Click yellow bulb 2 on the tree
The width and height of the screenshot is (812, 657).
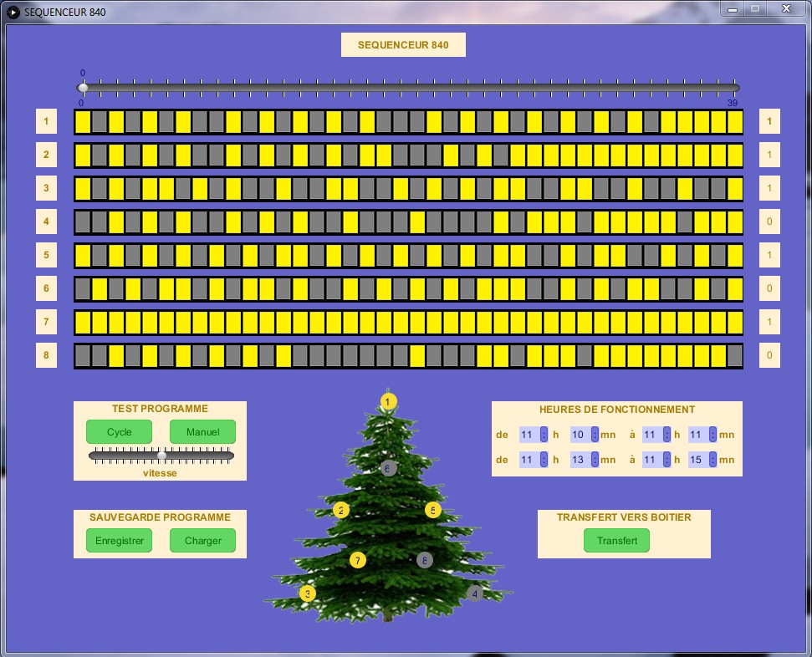point(340,510)
